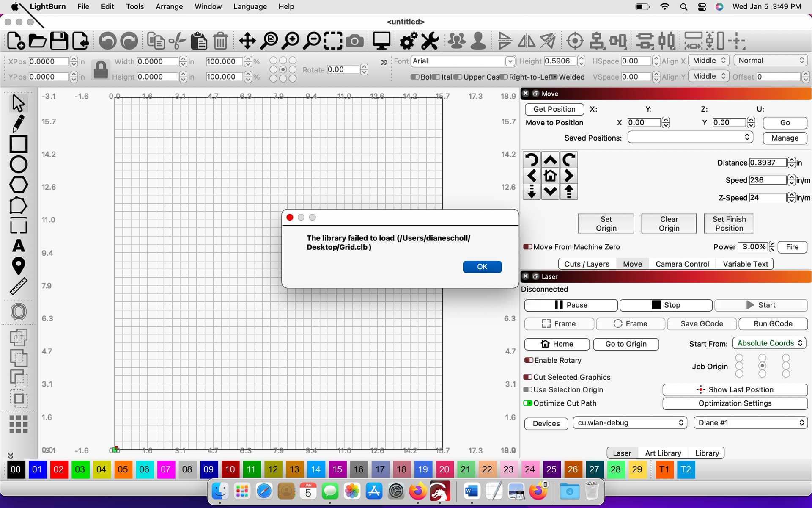The image size is (812, 508).
Task: Pick blue layer color swatch 01
Action: point(37,469)
